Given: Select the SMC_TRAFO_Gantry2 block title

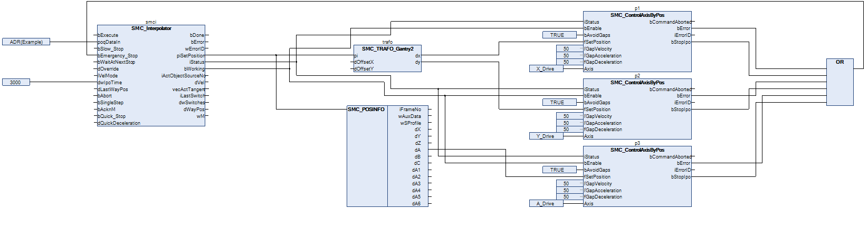Looking at the screenshot, I should pyautogui.click(x=387, y=48).
